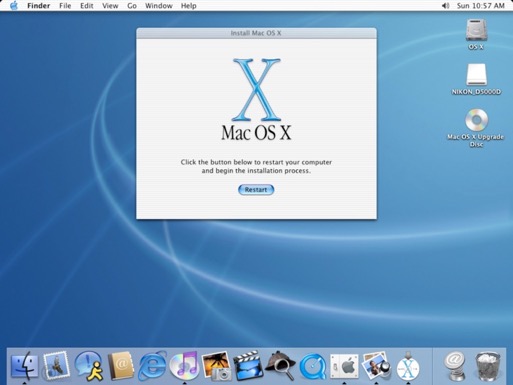Viewport: 513px width, 385px height.
Task: Click the clock showing Sun 10:57 AM
Action: 480,6
